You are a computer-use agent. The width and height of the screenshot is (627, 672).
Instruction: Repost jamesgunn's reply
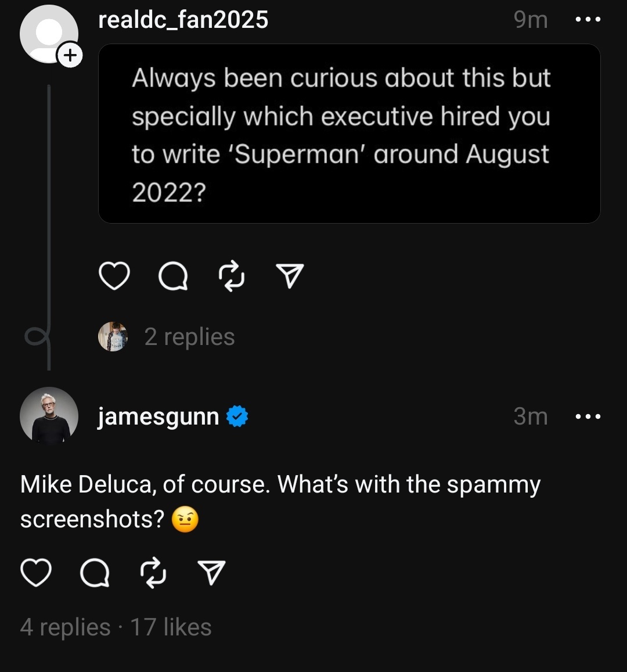pyautogui.click(x=153, y=573)
